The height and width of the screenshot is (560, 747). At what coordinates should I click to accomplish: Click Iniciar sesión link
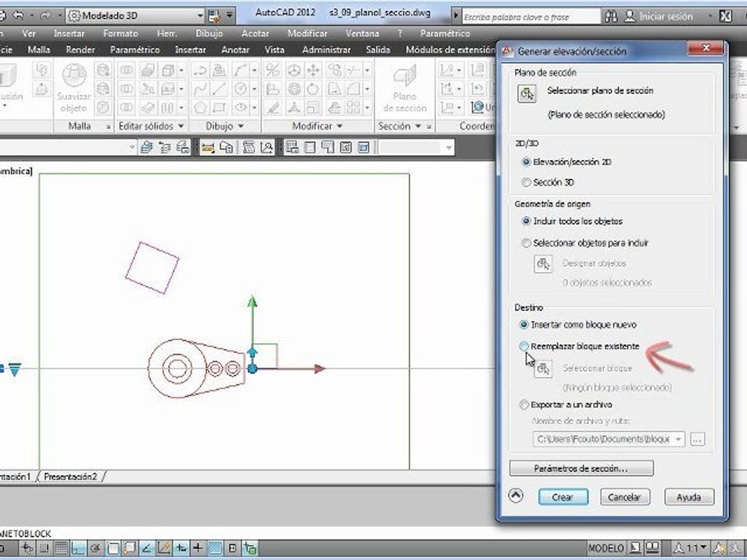click(x=665, y=16)
